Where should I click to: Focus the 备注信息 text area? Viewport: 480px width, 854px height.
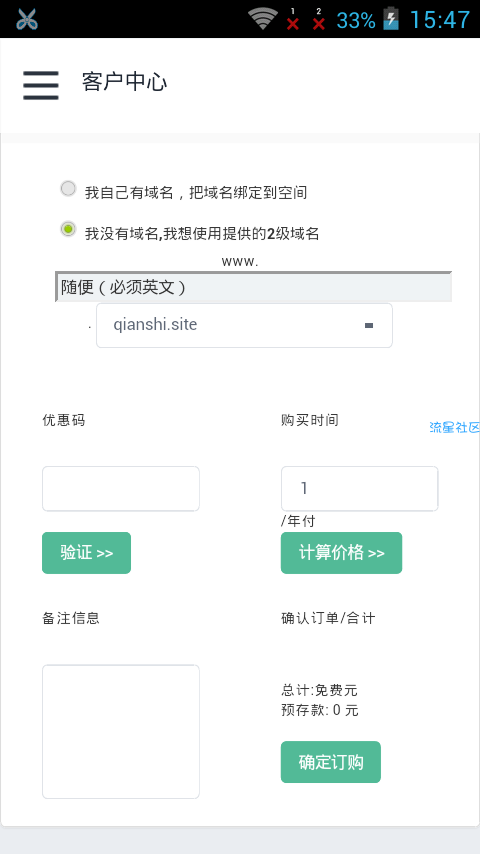[x=121, y=731]
